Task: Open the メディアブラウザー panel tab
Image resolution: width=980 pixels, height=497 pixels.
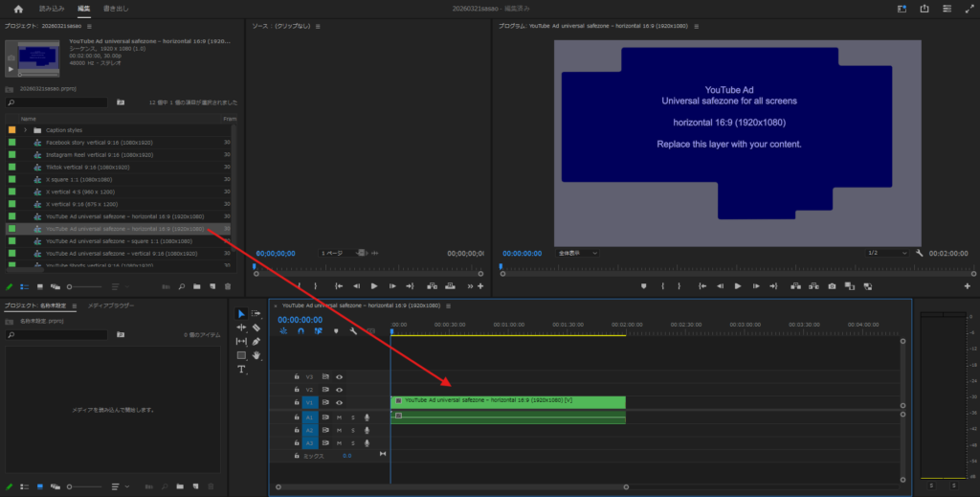Action: pos(110,305)
